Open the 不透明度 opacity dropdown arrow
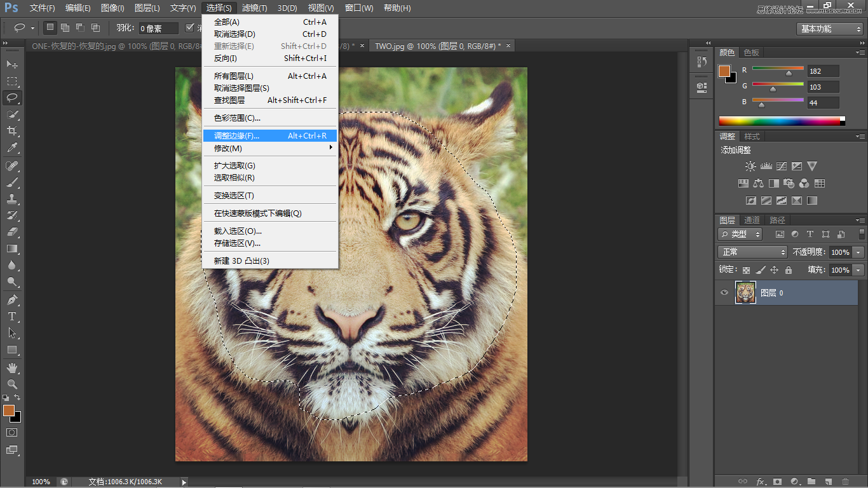The width and height of the screenshot is (868, 488). pyautogui.click(x=858, y=252)
